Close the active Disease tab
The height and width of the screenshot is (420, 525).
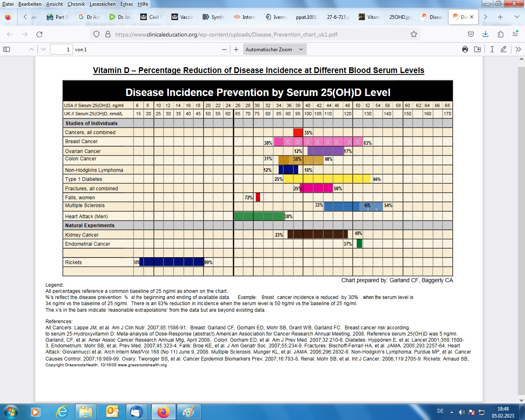[x=472, y=17]
